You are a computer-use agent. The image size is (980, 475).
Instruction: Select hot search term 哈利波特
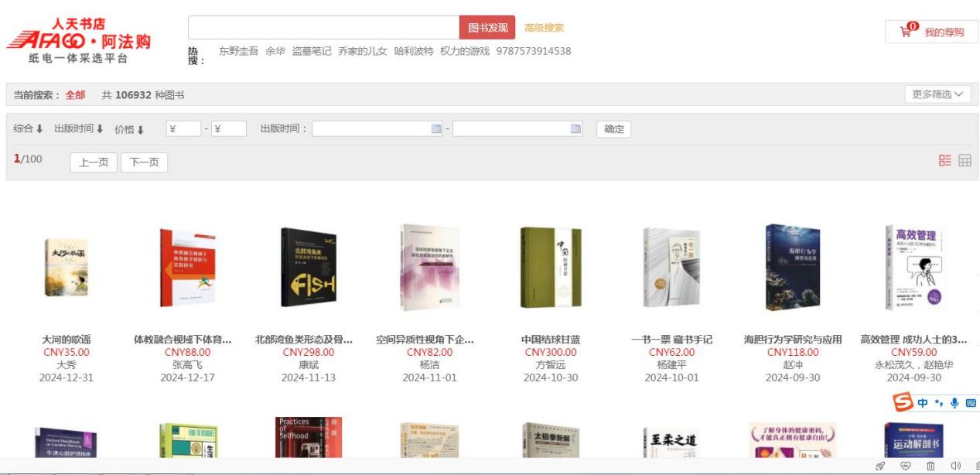(x=414, y=51)
